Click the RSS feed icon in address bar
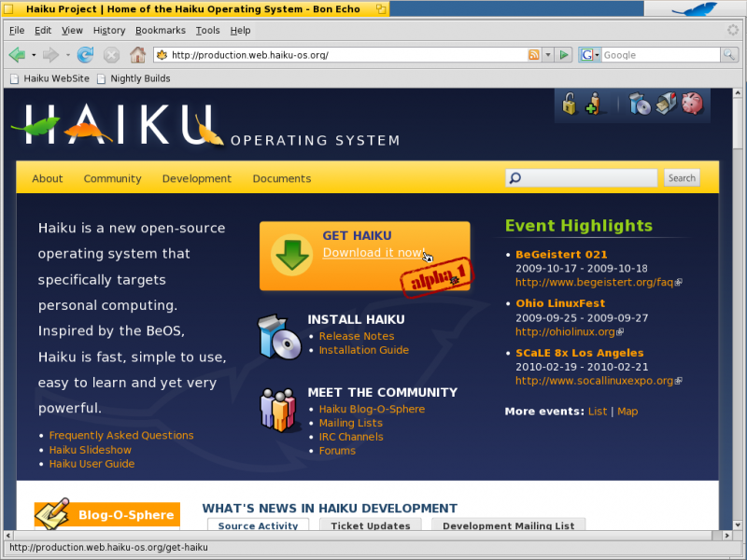Image resolution: width=747 pixels, height=560 pixels. 533,55
